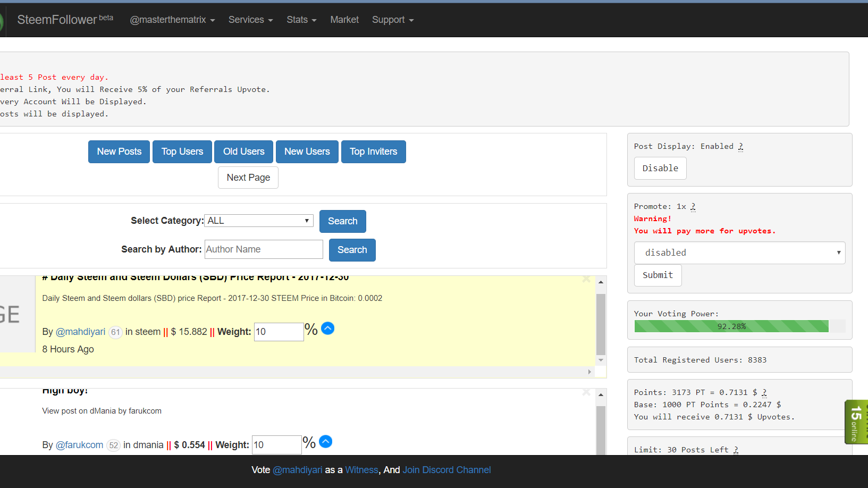
Task: Show Old Users list
Action: click(243, 152)
